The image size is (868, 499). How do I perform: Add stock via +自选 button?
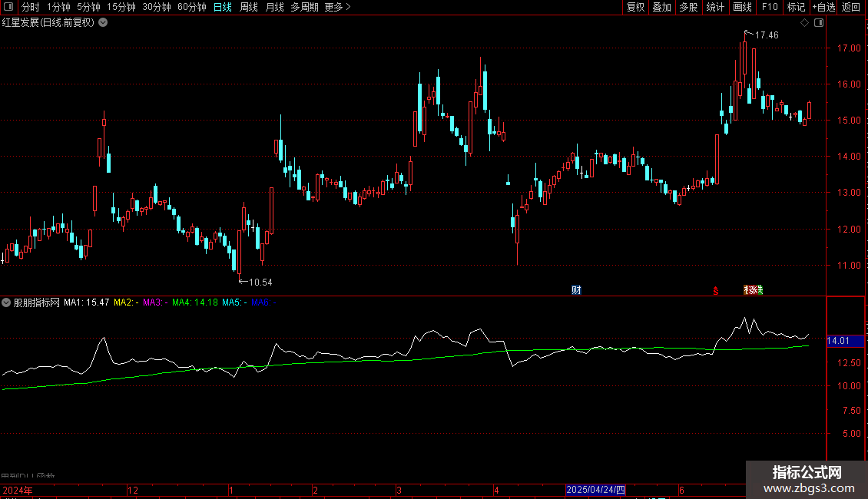pos(823,7)
